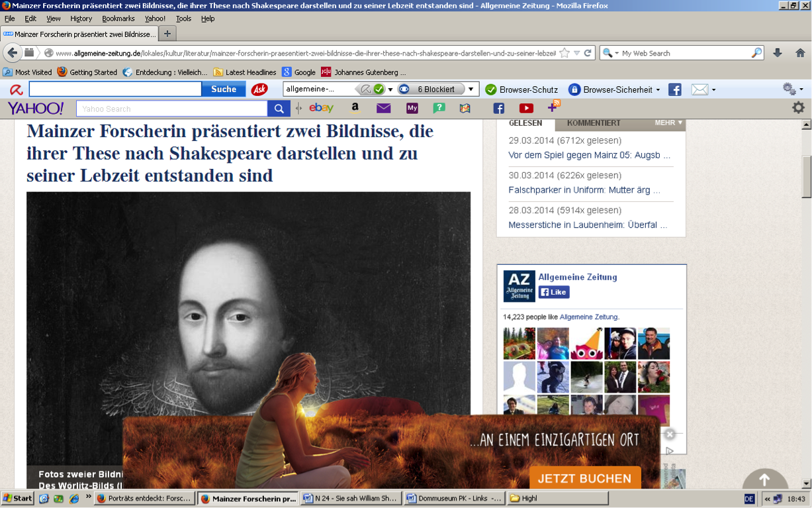Click the Yahoo Search input field

click(x=172, y=109)
